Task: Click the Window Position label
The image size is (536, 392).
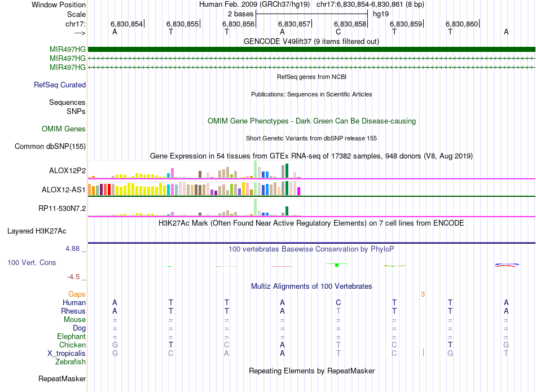Action: (59, 5)
